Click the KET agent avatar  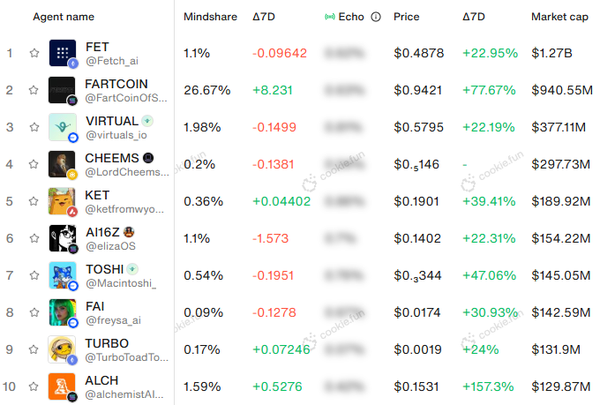(x=63, y=201)
